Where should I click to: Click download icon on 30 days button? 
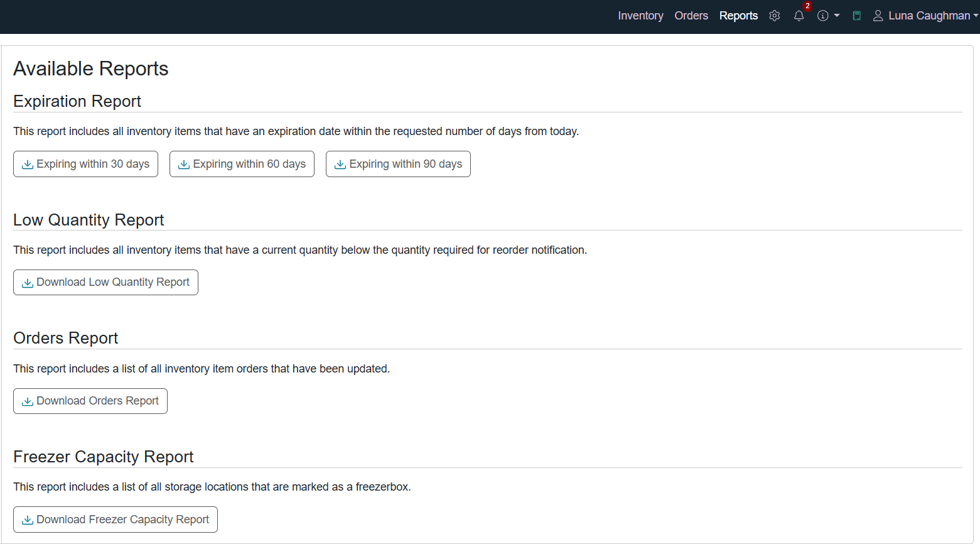tap(28, 165)
